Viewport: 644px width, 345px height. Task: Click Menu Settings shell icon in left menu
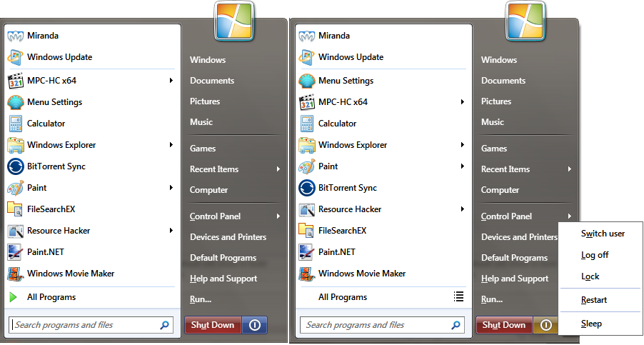(x=16, y=102)
